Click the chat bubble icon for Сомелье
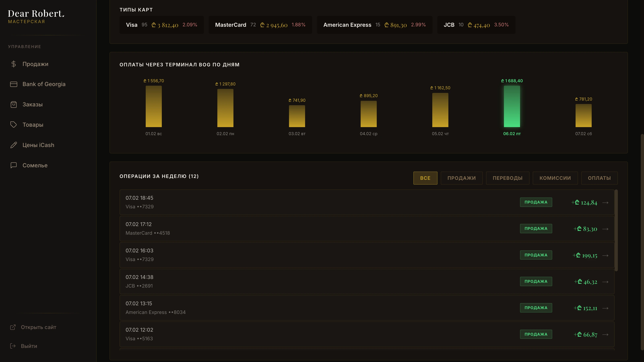644x362 pixels. tap(13, 165)
